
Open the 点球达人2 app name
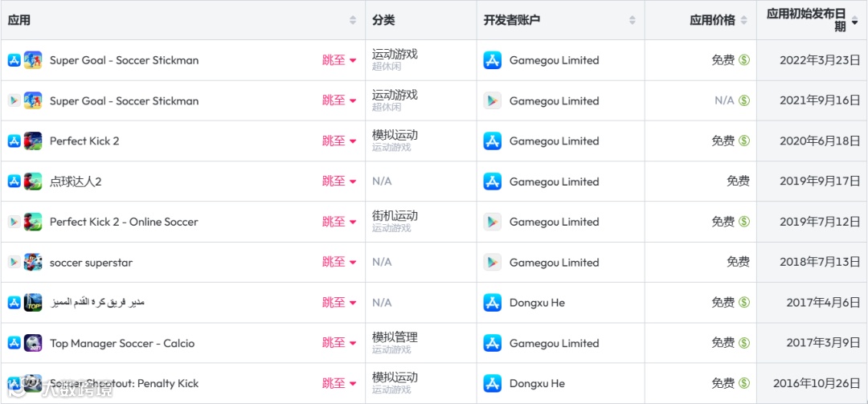[76, 182]
